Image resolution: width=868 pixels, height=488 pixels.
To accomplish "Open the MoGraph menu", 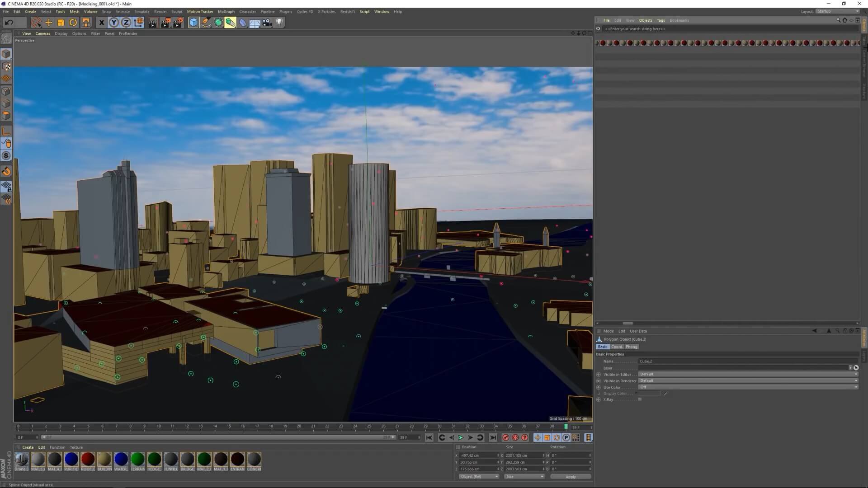I will point(226,12).
